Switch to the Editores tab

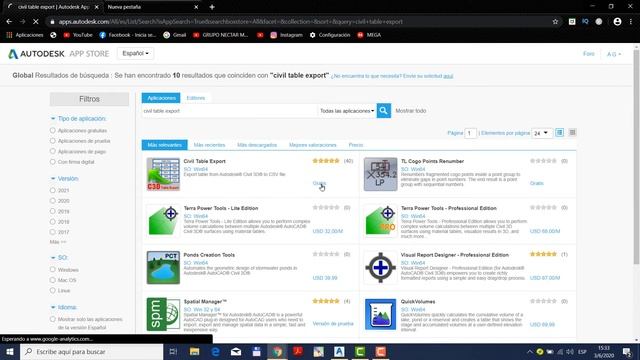[196, 98]
